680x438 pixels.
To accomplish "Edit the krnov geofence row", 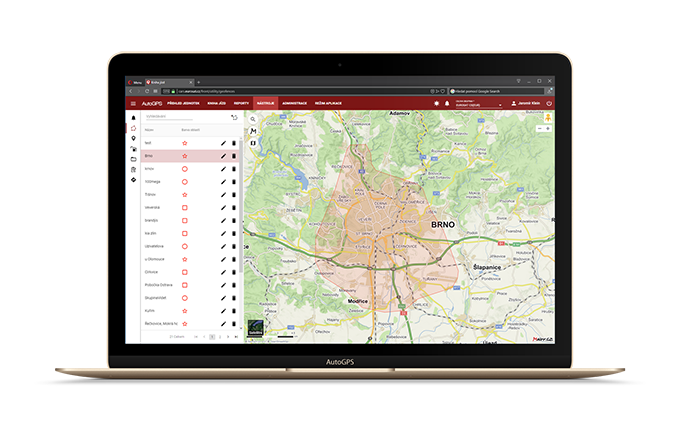I will (x=223, y=169).
